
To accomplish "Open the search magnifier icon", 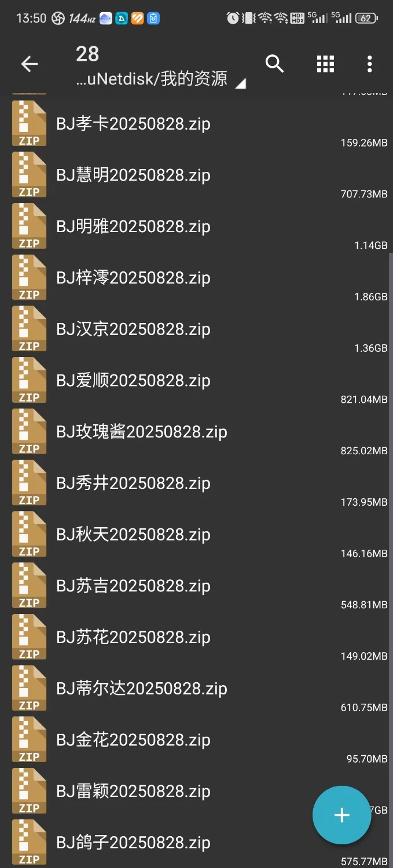I will 274,64.
